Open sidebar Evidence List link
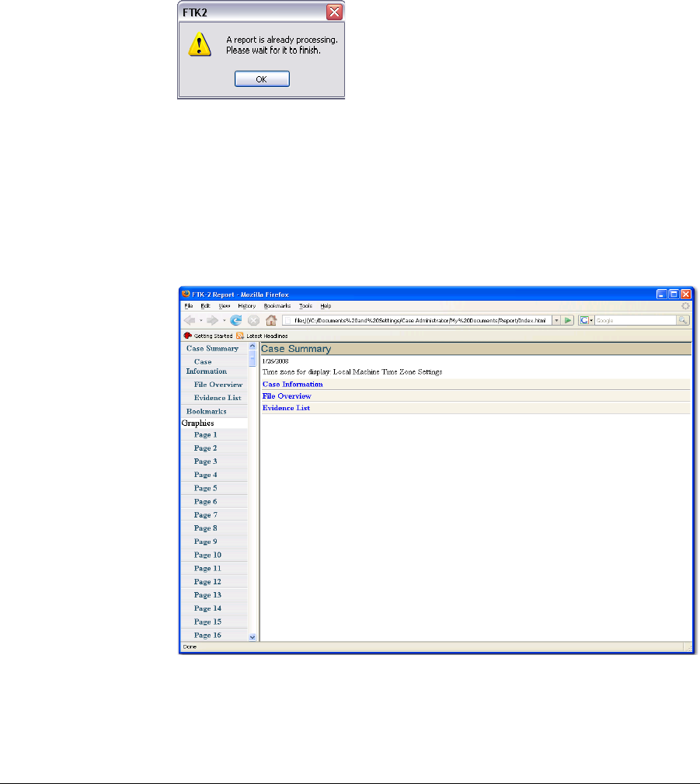Screen dimensions: 700x784 click(x=218, y=398)
